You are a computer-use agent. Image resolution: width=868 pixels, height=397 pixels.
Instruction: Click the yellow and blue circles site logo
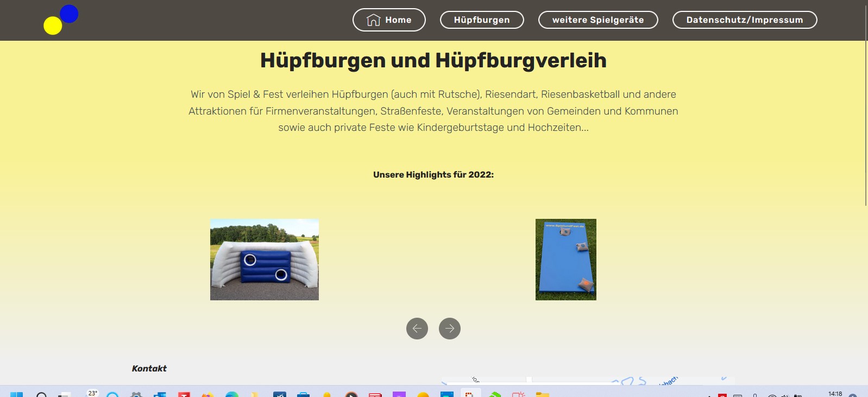[x=61, y=20]
